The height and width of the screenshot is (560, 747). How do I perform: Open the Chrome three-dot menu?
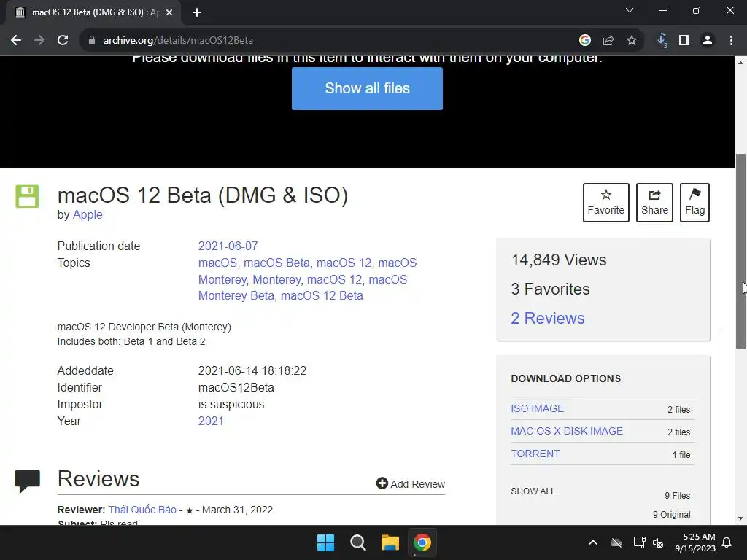pos(731,41)
